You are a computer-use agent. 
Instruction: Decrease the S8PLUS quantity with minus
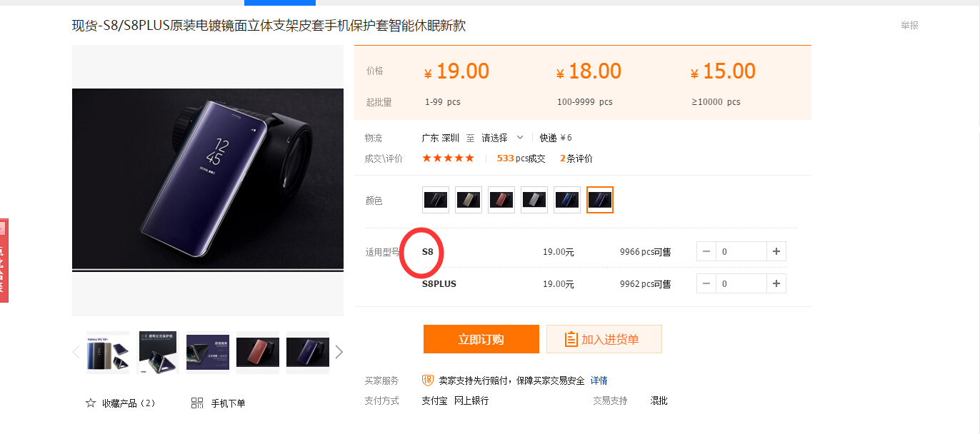point(706,283)
